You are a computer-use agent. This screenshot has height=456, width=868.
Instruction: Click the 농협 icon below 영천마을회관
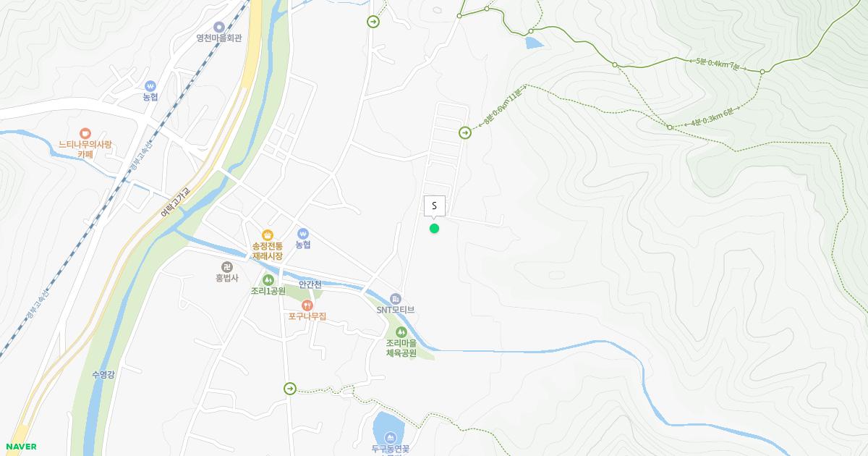coord(150,85)
